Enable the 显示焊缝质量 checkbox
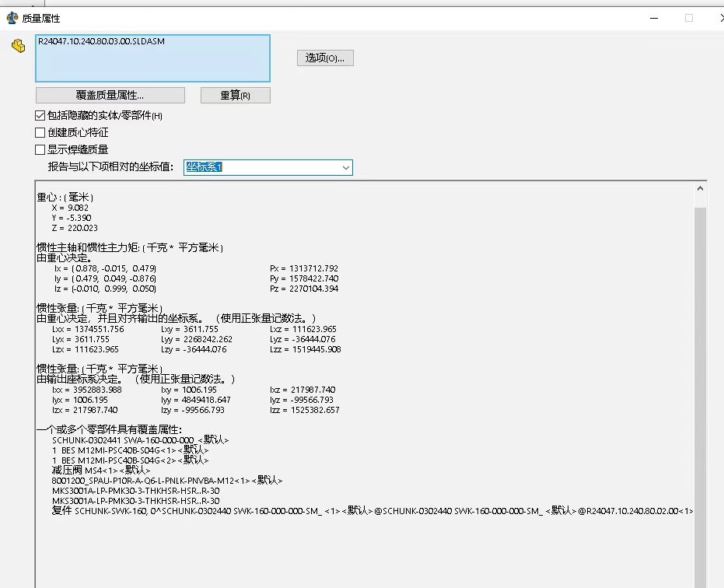 pos(40,149)
